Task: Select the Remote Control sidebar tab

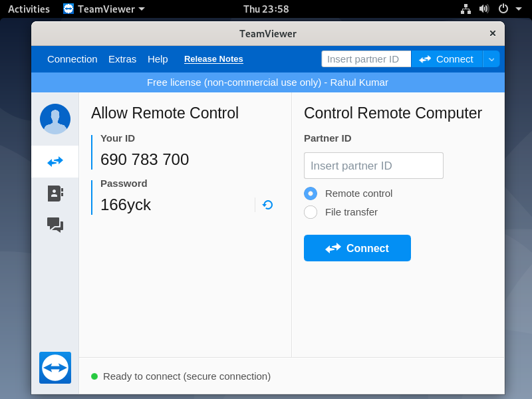Action: pos(55,162)
